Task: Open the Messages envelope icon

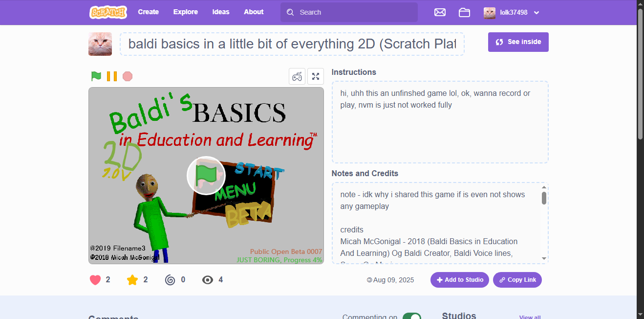Action: coord(440,12)
